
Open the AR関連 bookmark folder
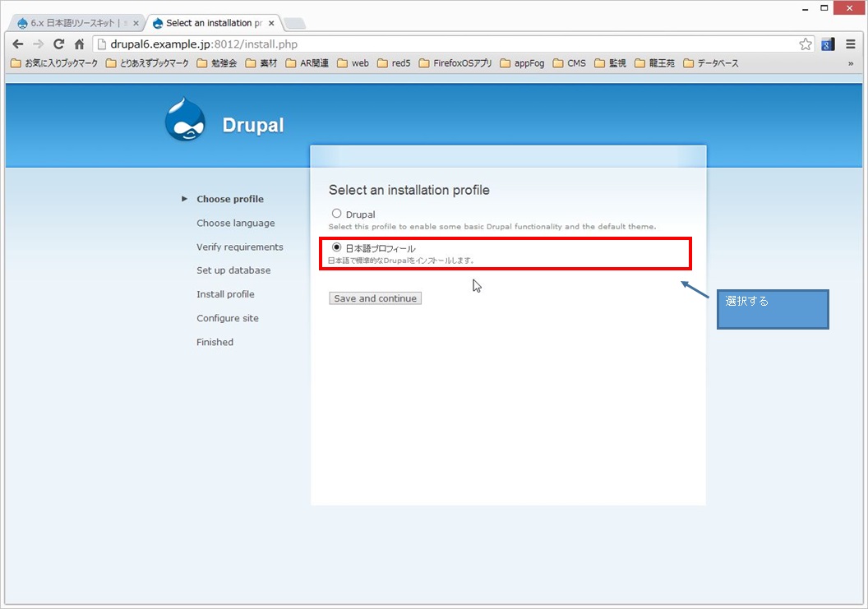click(x=307, y=63)
